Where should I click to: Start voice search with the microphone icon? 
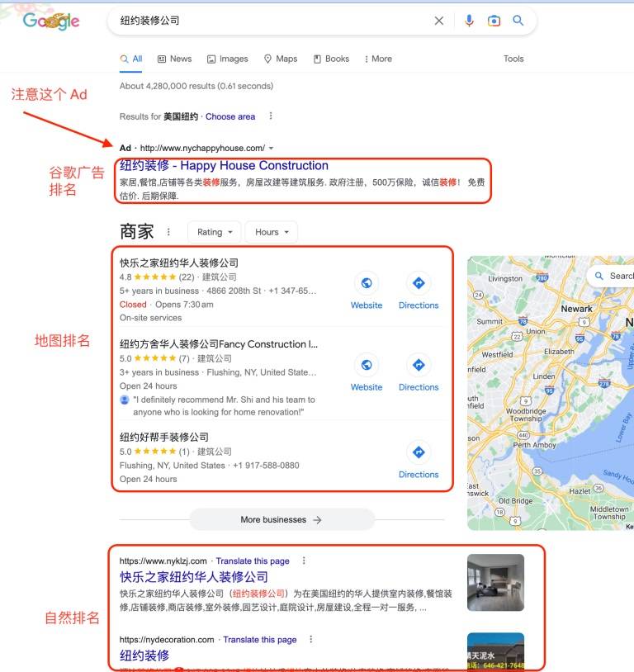point(470,21)
